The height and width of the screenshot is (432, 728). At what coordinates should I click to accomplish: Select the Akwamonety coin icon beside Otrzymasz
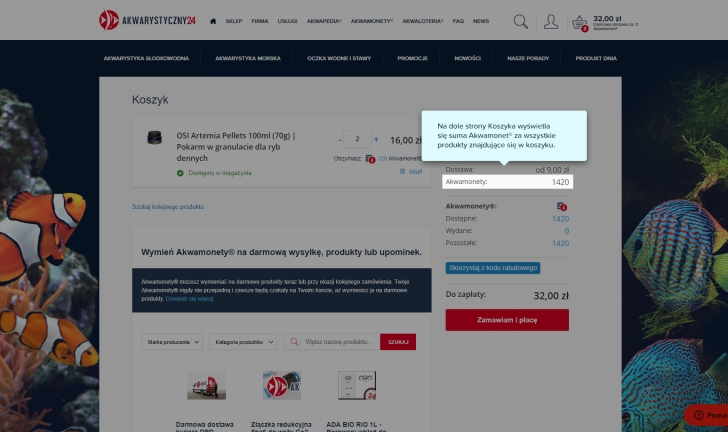(x=370, y=159)
